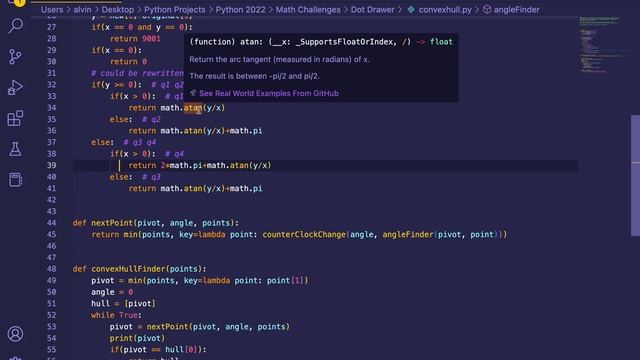Open the Run and Debug view
The width and height of the screenshot is (640, 360).
(15, 87)
